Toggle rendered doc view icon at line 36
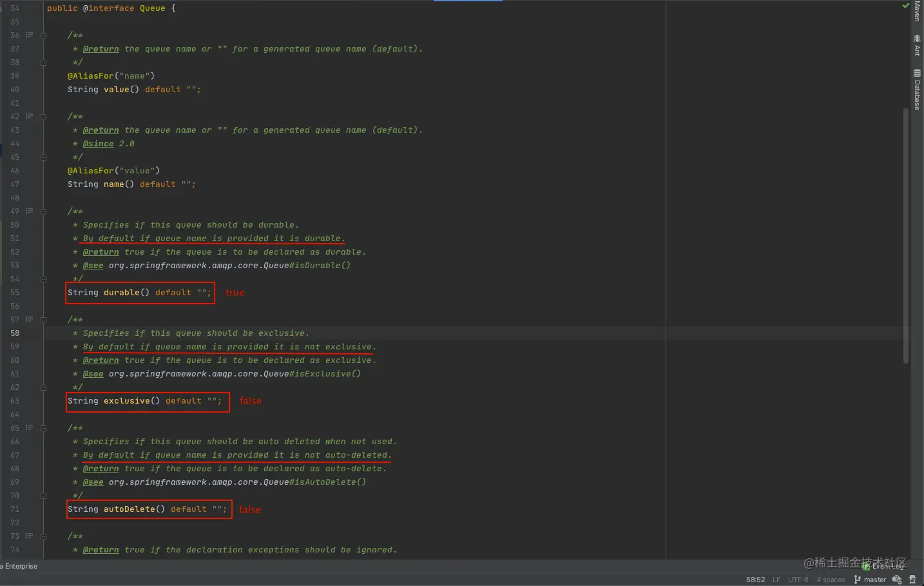 tap(29, 35)
